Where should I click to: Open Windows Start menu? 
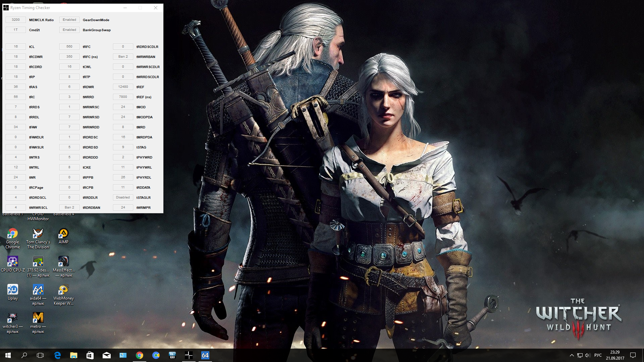tap(8, 355)
